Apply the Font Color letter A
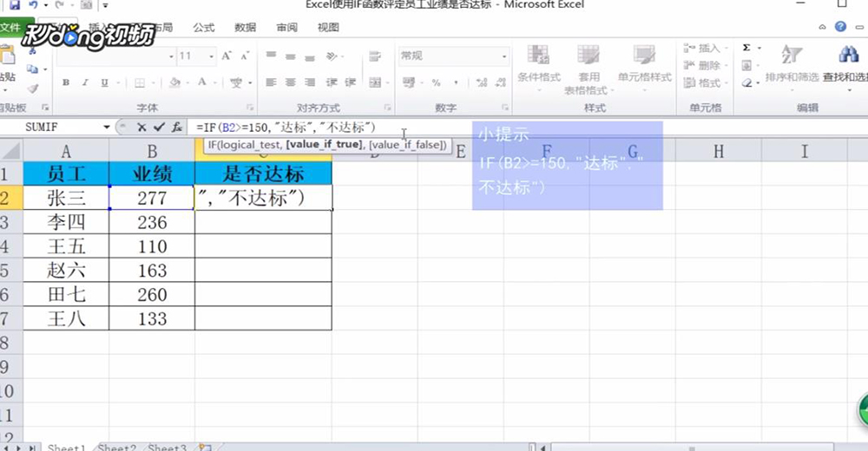 (x=202, y=82)
